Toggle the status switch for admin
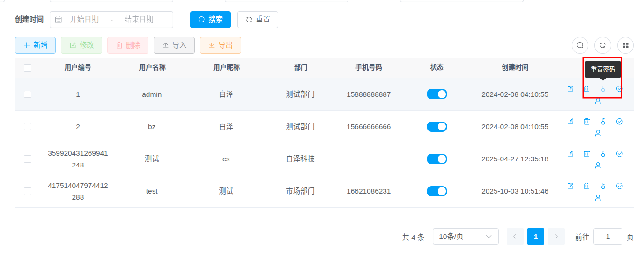This screenshot has height=274, width=644. click(437, 94)
